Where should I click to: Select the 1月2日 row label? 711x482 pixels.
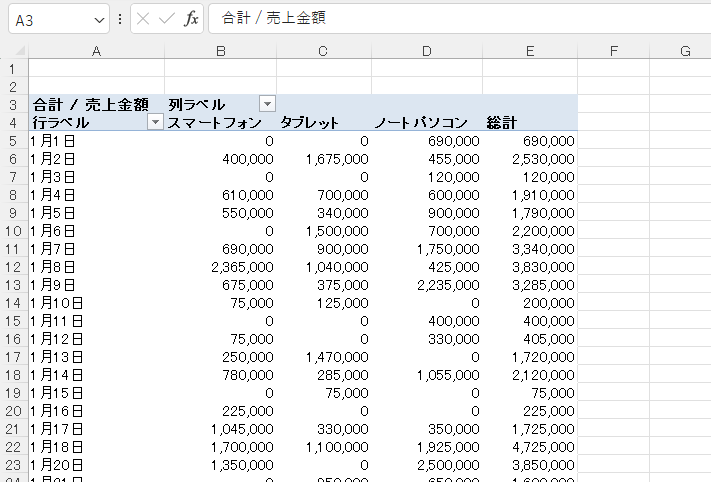pyautogui.click(x=96, y=159)
